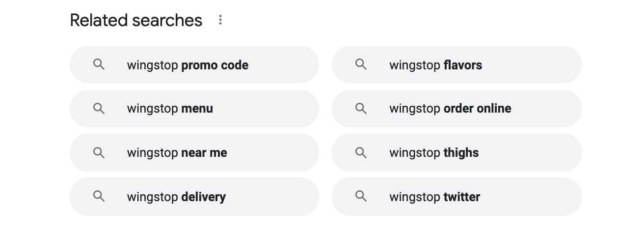Choose the wingstop delivery related search
This screenshot has height=238, width=644.
pyautogui.click(x=194, y=197)
